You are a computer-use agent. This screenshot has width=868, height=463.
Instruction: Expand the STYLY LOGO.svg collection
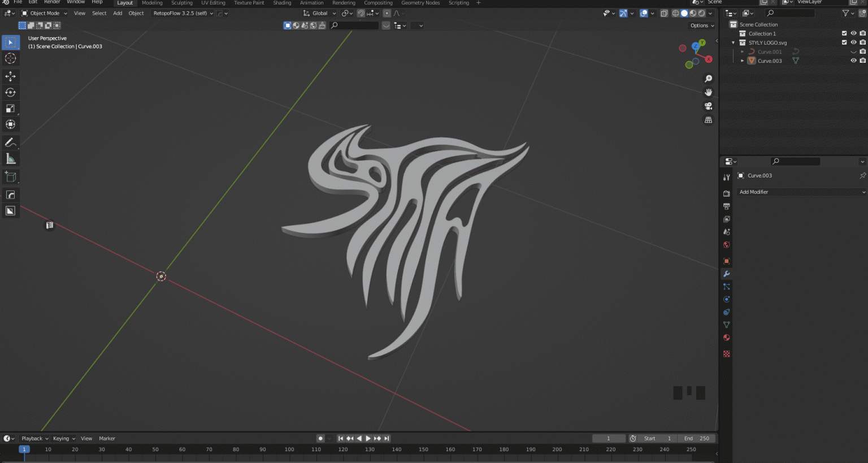[734, 42]
